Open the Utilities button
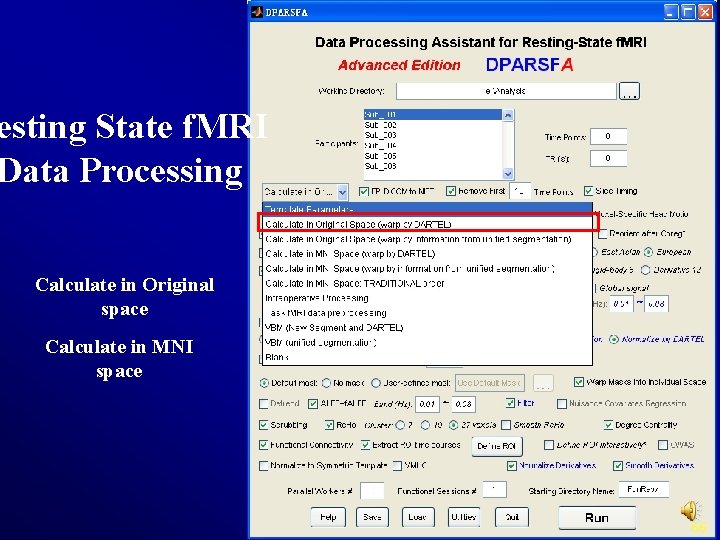The image size is (720, 540). pyautogui.click(x=464, y=517)
